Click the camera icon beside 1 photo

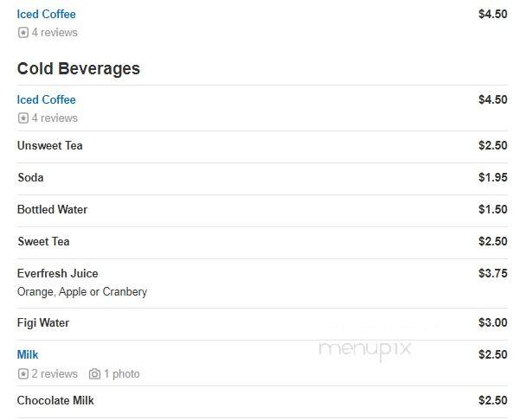[x=94, y=373]
